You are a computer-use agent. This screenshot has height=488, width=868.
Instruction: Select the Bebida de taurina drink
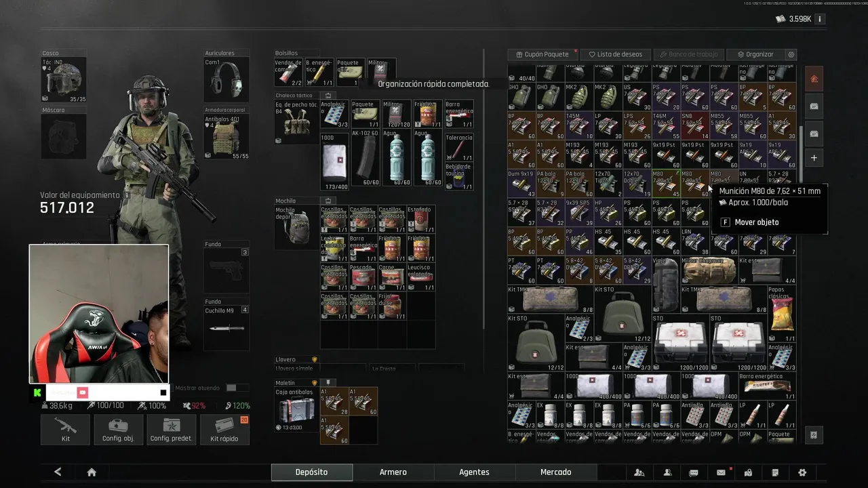[459, 176]
